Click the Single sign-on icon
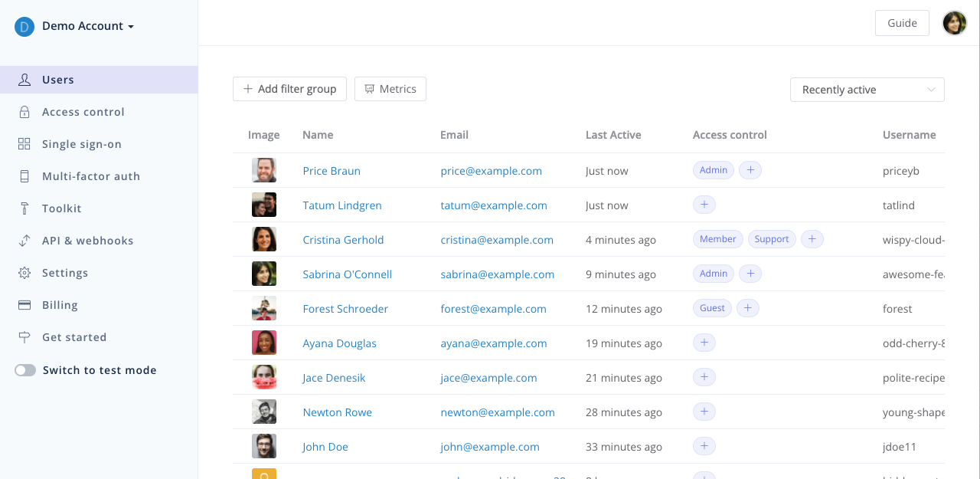The image size is (980, 479). pyautogui.click(x=25, y=143)
